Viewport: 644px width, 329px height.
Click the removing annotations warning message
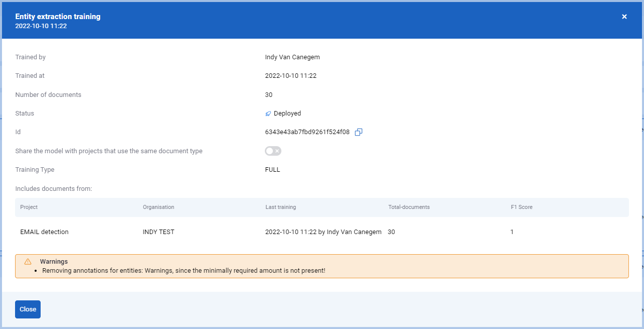pyautogui.click(x=184, y=271)
